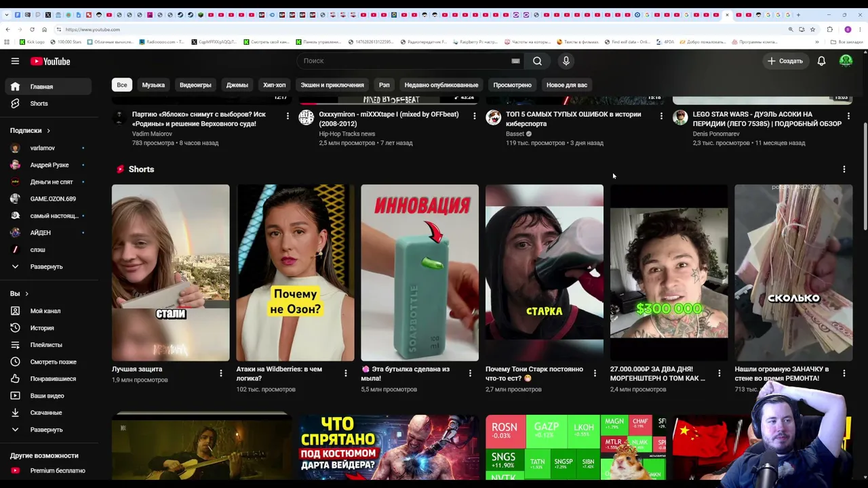The height and width of the screenshot is (488, 868).
Task: Select the Рэп filter chip
Action: pyautogui.click(x=384, y=85)
